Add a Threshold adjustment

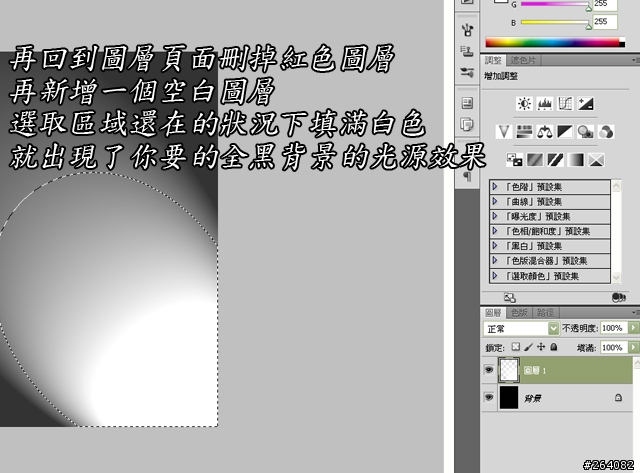pyautogui.click(x=555, y=160)
